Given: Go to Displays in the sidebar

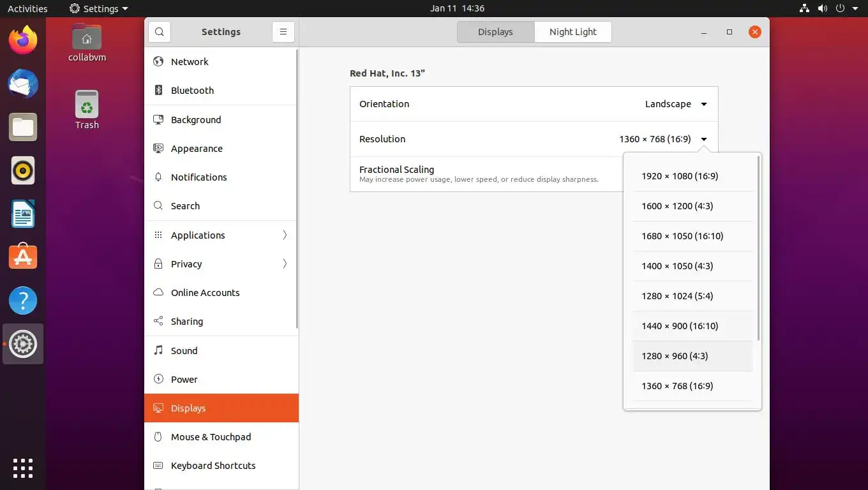Looking at the screenshot, I should pyautogui.click(x=221, y=408).
